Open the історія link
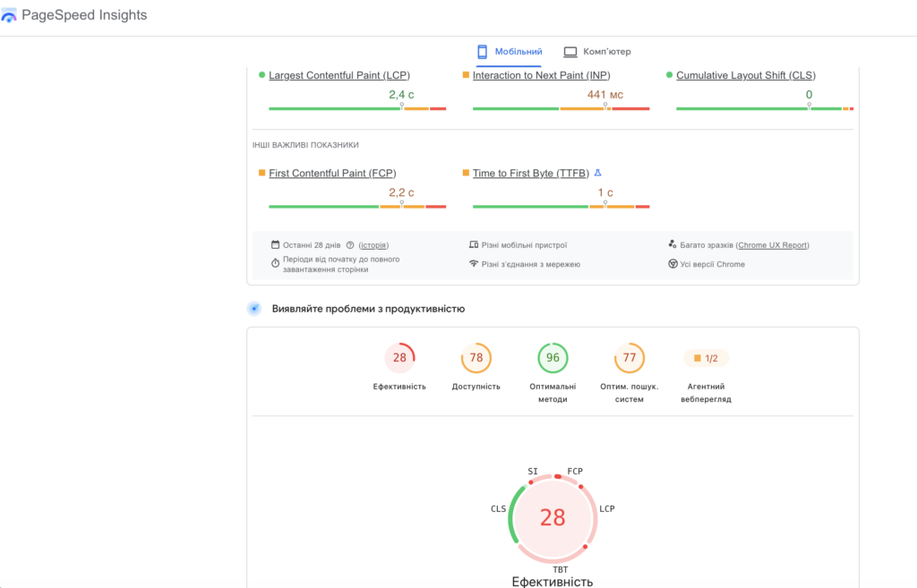This screenshot has height=588, width=917. (373, 245)
